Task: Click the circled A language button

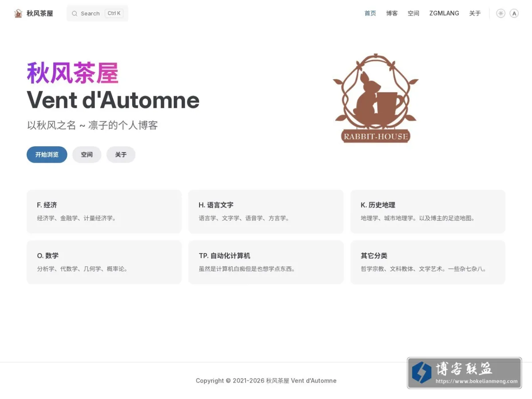Action: (514, 13)
